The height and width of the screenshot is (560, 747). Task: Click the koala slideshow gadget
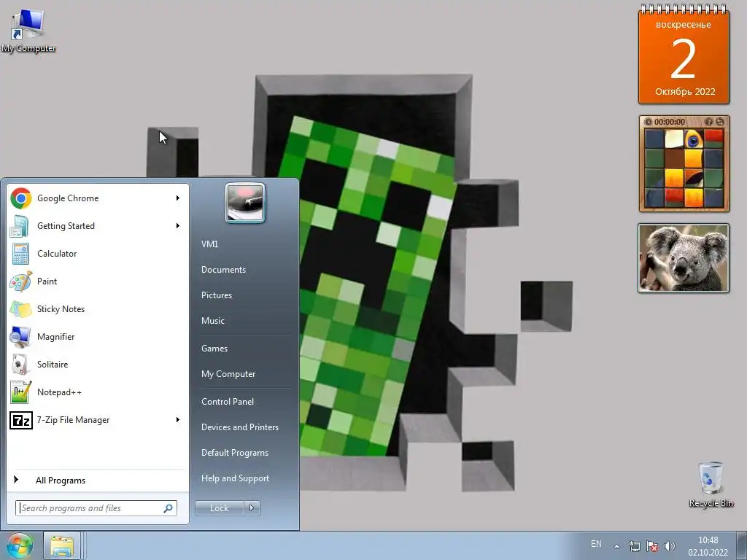click(684, 258)
